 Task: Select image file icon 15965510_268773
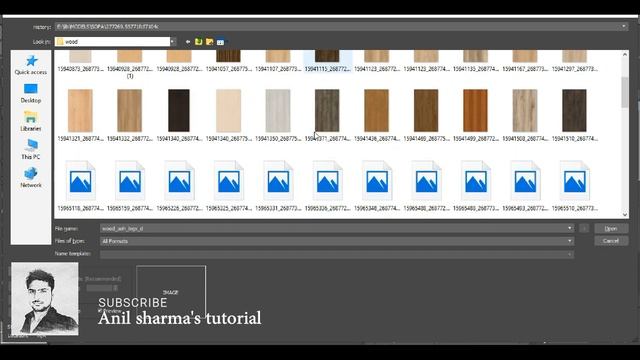[x=574, y=180]
